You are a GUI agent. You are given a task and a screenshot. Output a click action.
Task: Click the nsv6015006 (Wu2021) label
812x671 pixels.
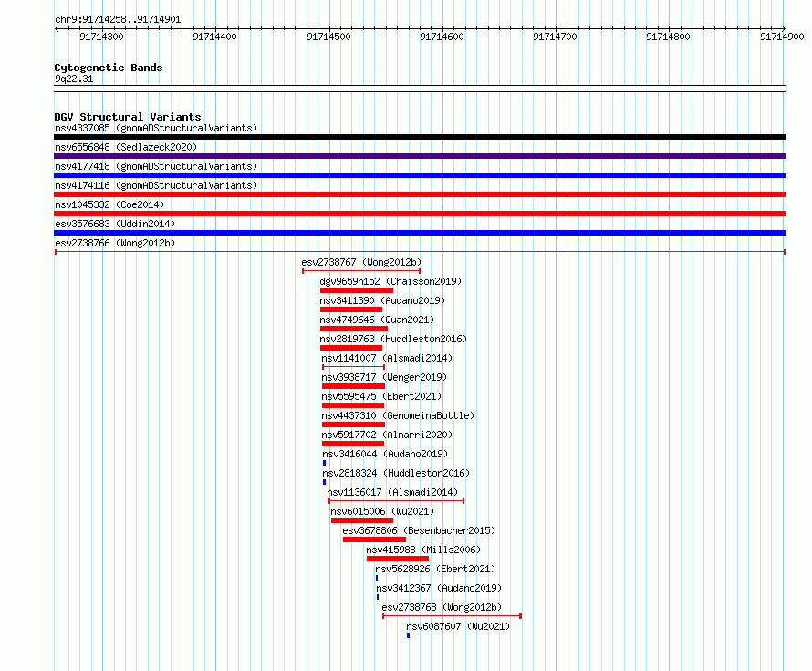point(382,511)
